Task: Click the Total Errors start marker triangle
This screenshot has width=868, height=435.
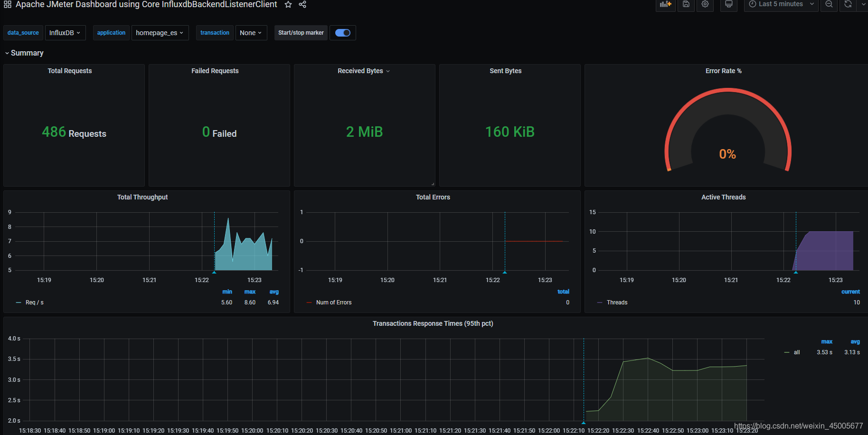Action: pos(505,272)
